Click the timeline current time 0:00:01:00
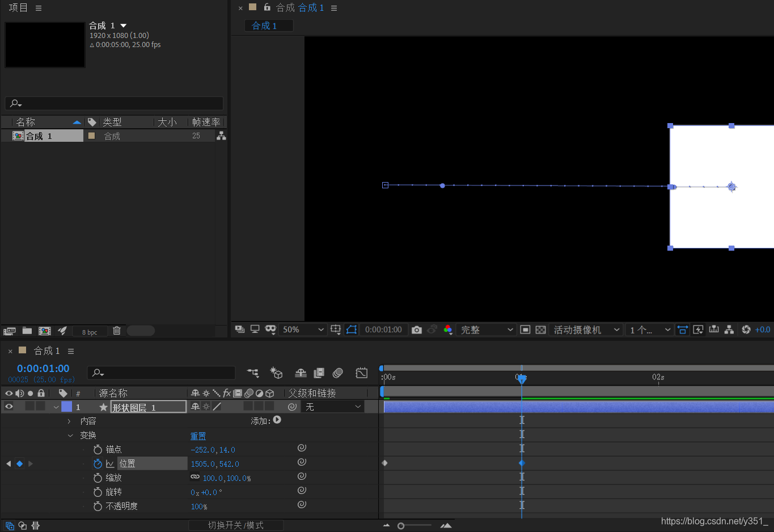774x532 pixels. (x=43, y=369)
